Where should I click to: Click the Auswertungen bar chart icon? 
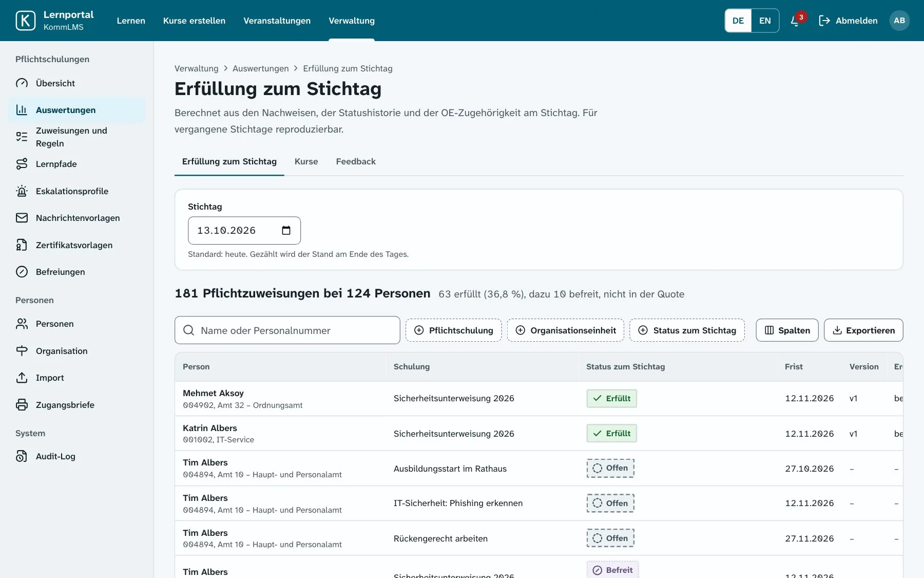22,110
